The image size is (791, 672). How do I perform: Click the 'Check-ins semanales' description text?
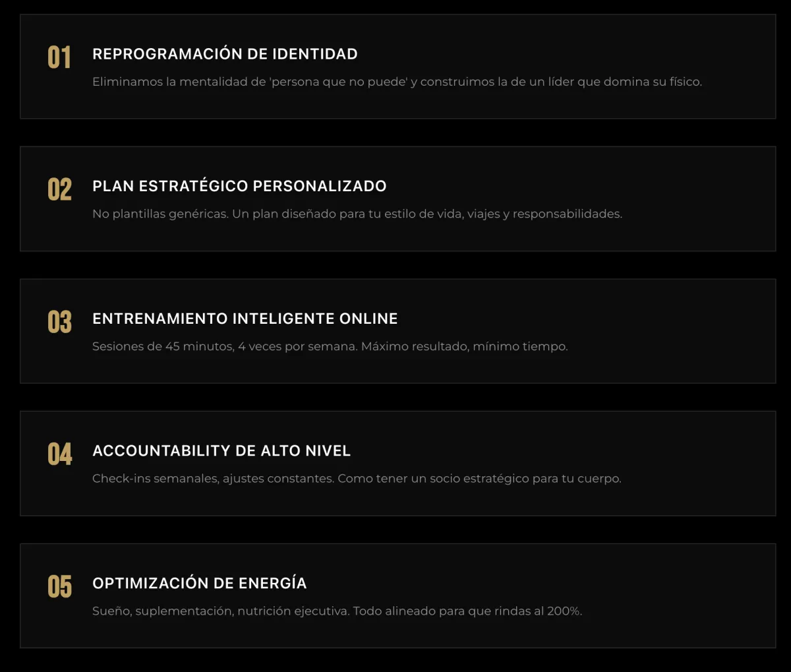pyautogui.click(x=357, y=478)
